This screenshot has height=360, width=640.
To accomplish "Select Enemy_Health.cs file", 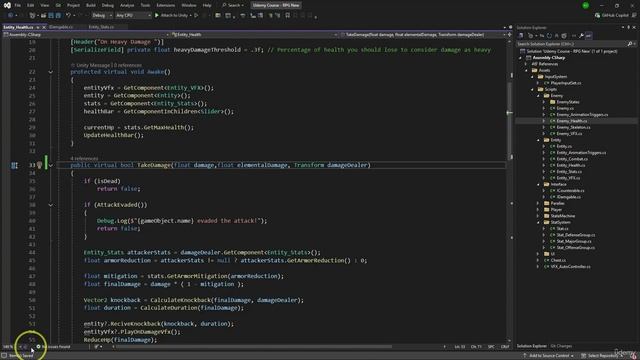I will point(571,121).
